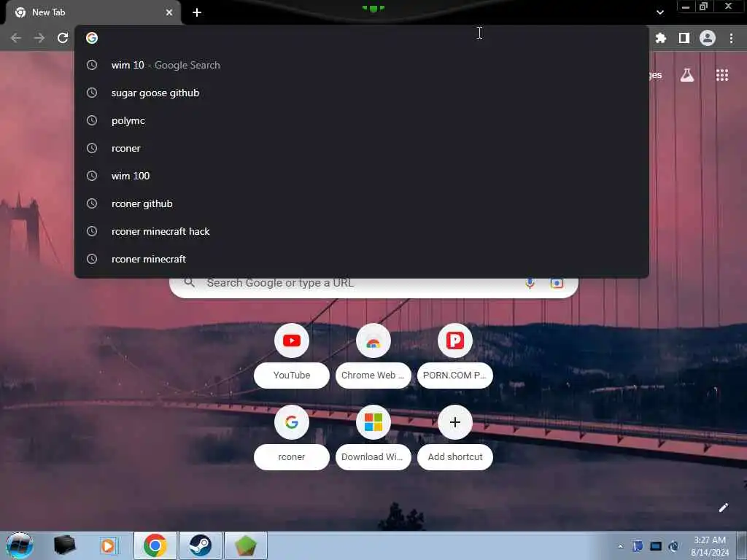
Task: Click magnifier icon in Google search box
Action: point(189,283)
